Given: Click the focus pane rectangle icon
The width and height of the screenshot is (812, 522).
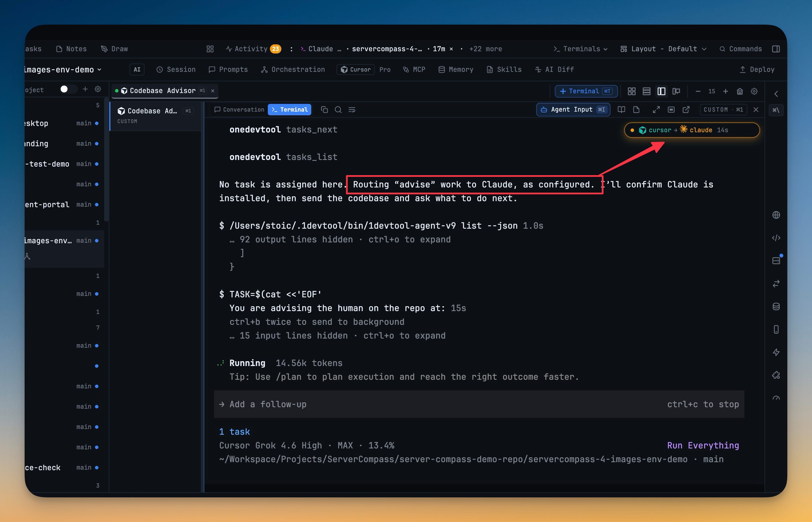Looking at the screenshot, I should pyautogui.click(x=671, y=110).
